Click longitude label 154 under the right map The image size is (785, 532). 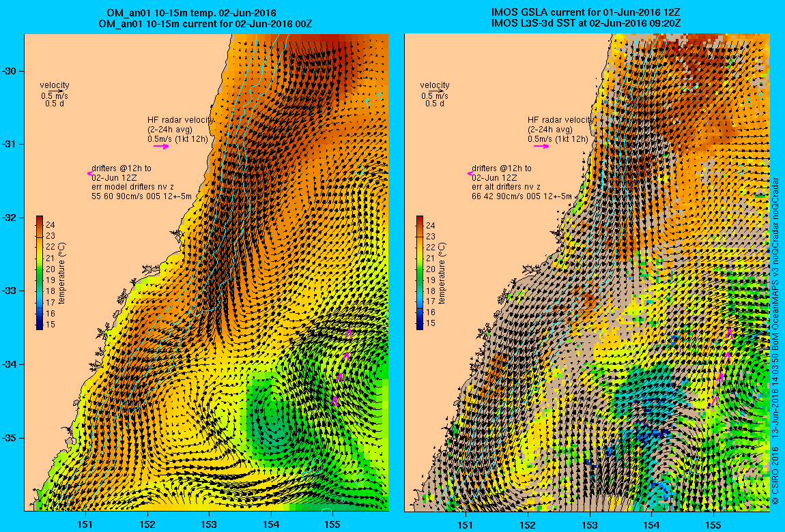[x=651, y=524]
